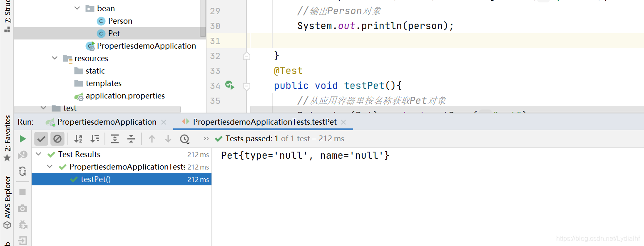Image resolution: width=644 pixels, height=246 pixels.
Task: Close the PropertiesdemoApplicationTests.testPet tab
Action: click(x=343, y=122)
